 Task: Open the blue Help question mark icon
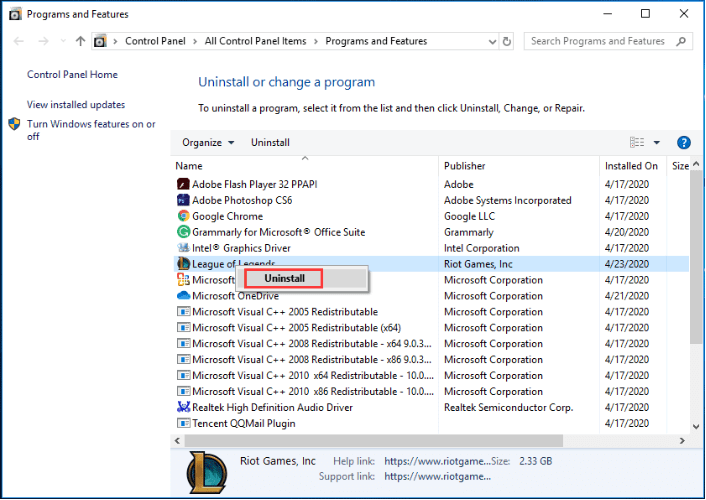click(x=683, y=142)
